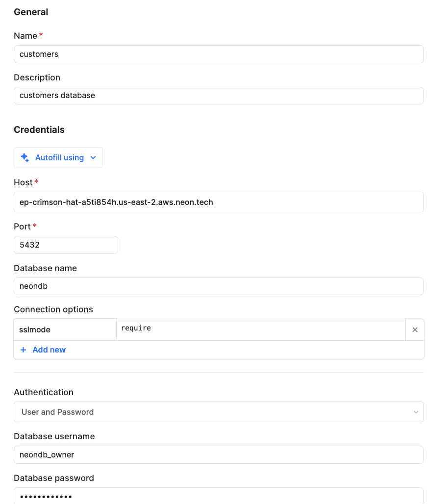Edit the sslmode option key field

click(65, 329)
